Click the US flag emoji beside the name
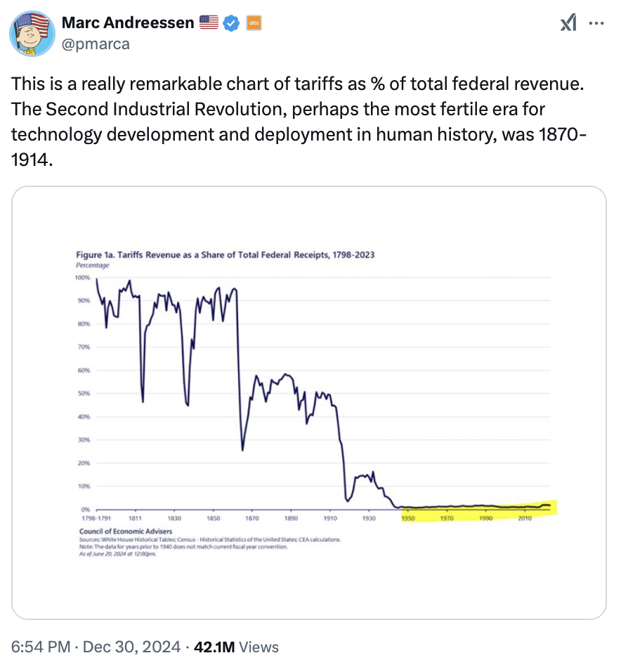Screen dimensions: 621x672 (x=209, y=23)
